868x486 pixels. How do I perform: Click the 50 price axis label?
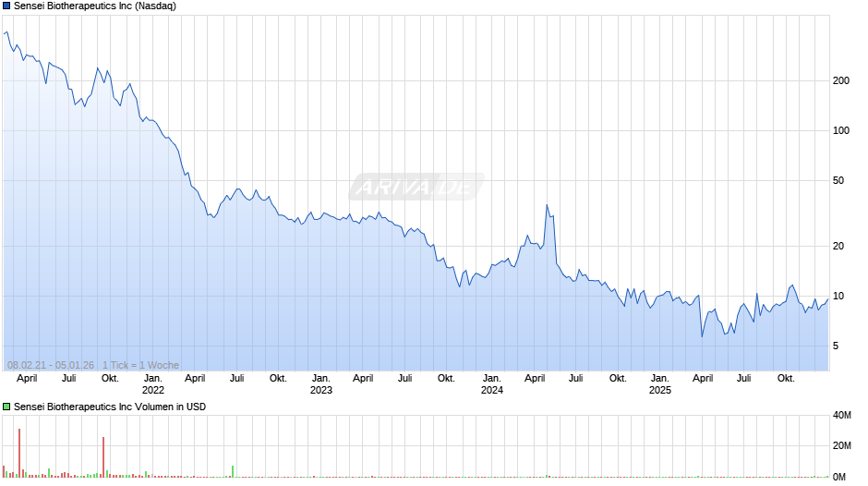point(838,181)
